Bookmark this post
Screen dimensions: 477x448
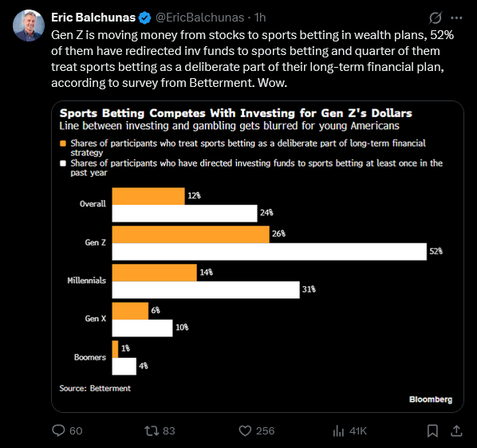[432, 430]
